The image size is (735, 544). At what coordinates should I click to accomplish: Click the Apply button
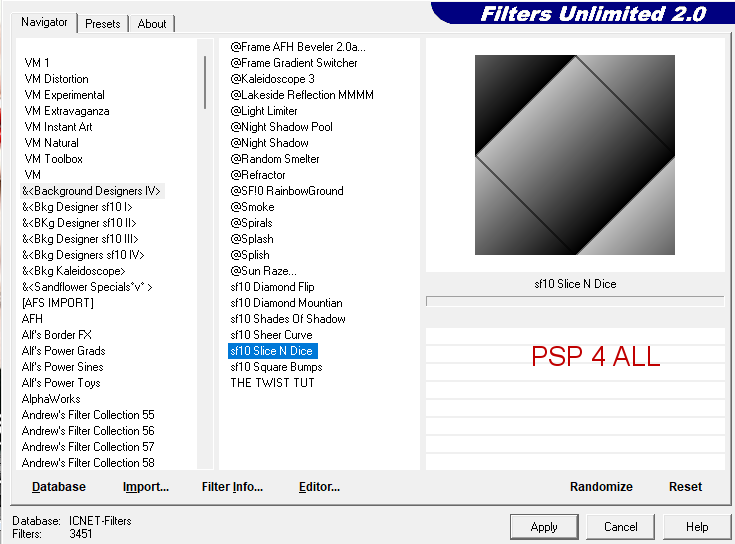(544, 527)
